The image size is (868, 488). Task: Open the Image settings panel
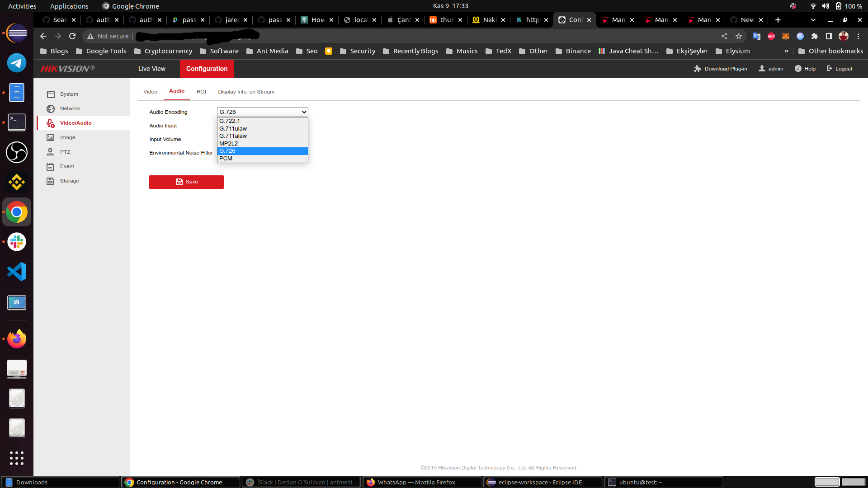coord(68,137)
